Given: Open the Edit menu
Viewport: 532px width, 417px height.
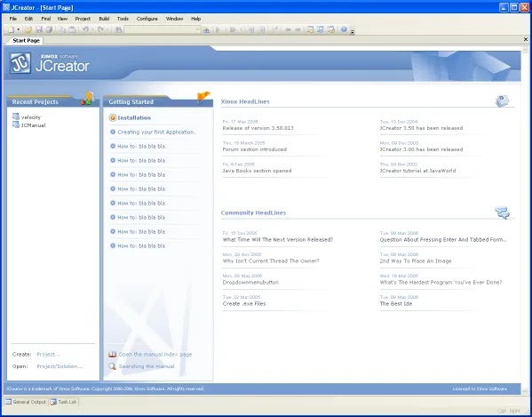Looking at the screenshot, I should (x=28, y=19).
